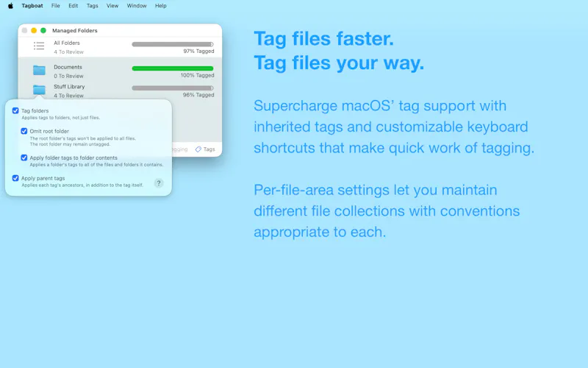Viewport: 588px width, 368px height.
Task: Open the File menu
Action: (56, 6)
